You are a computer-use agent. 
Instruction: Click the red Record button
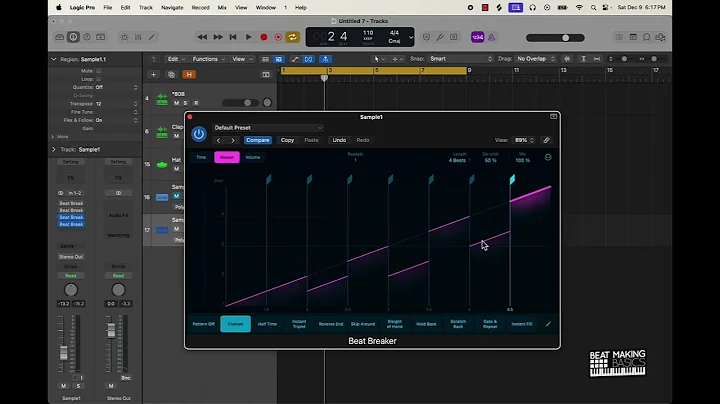click(264, 37)
